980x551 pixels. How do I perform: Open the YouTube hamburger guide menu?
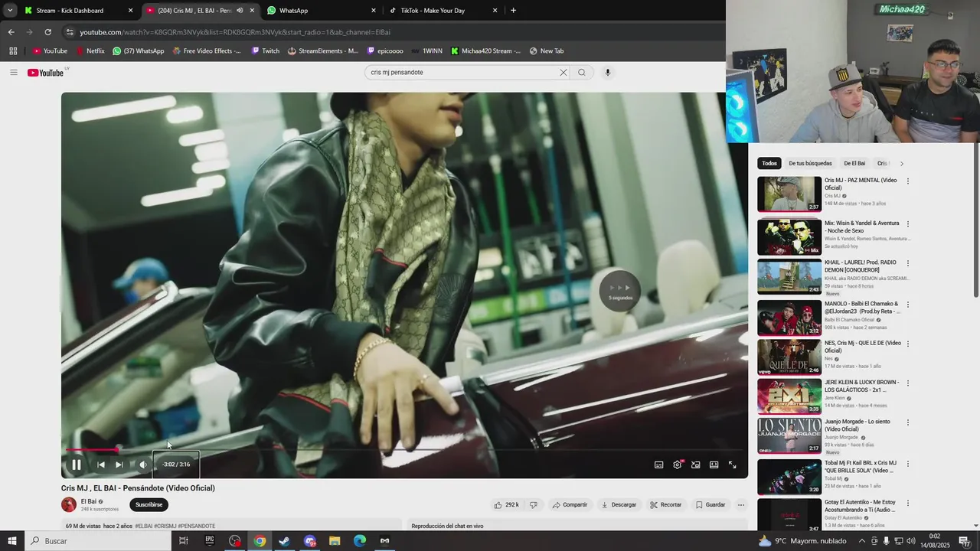13,73
